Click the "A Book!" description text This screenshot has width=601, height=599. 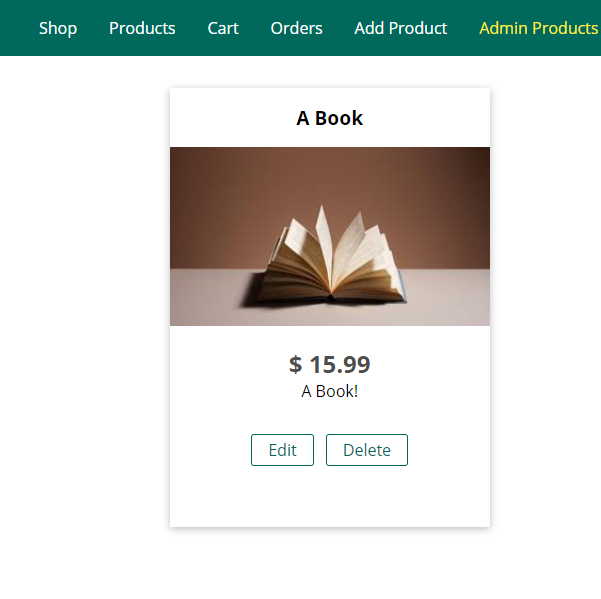[330, 391]
